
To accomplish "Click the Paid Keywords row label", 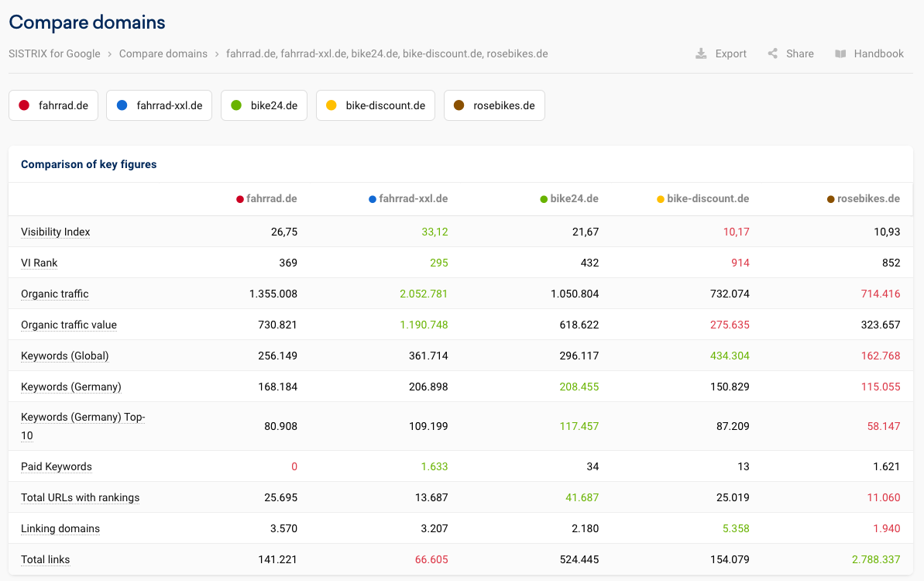I will [x=57, y=466].
